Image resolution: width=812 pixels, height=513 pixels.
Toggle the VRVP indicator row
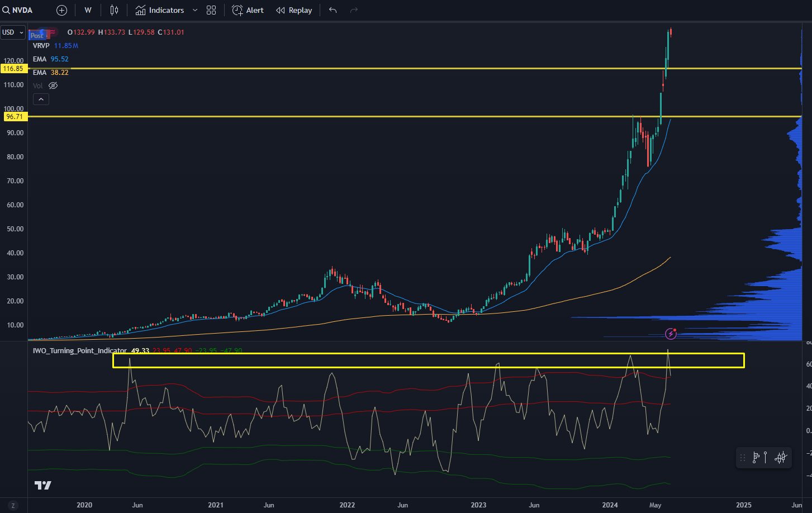pyautogui.click(x=40, y=45)
